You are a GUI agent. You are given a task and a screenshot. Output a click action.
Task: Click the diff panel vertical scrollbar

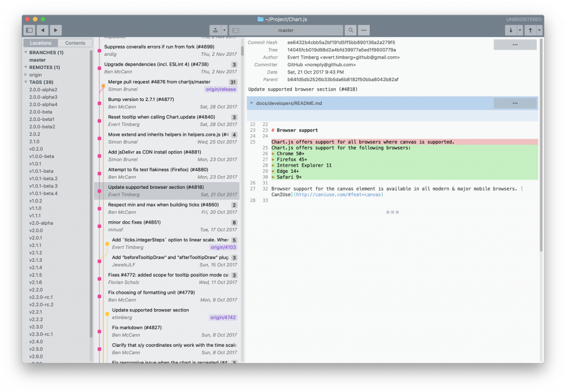(x=541, y=144)
